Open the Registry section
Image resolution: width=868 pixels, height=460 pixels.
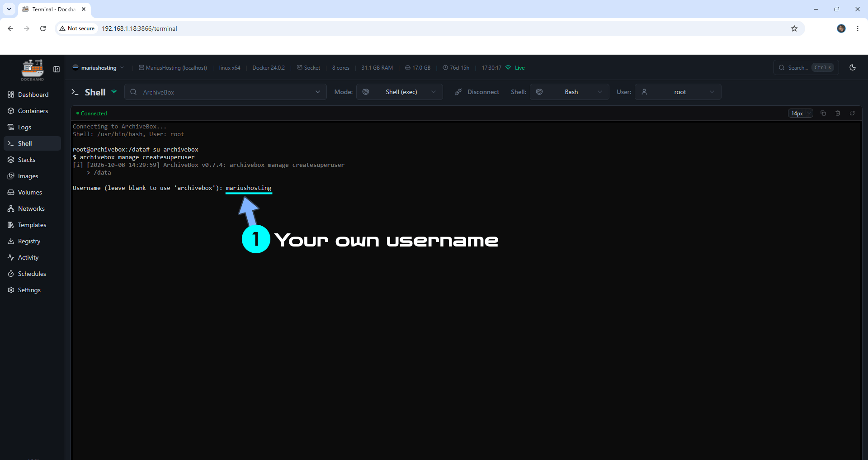click(32, 241)
